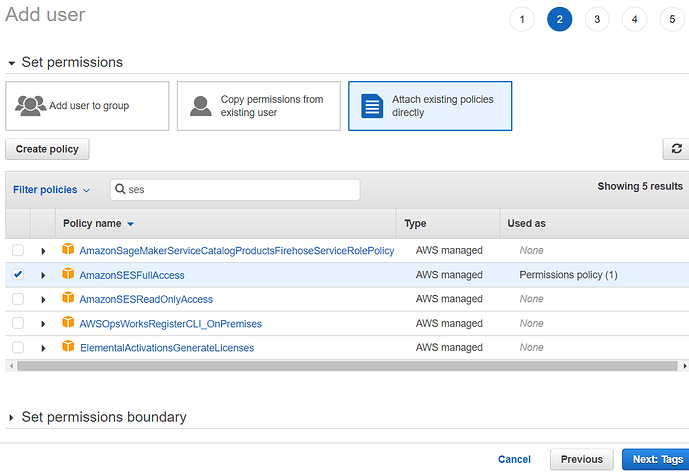Go to wizard step 3
Screen dimensions: 689x472
point(597,19)
